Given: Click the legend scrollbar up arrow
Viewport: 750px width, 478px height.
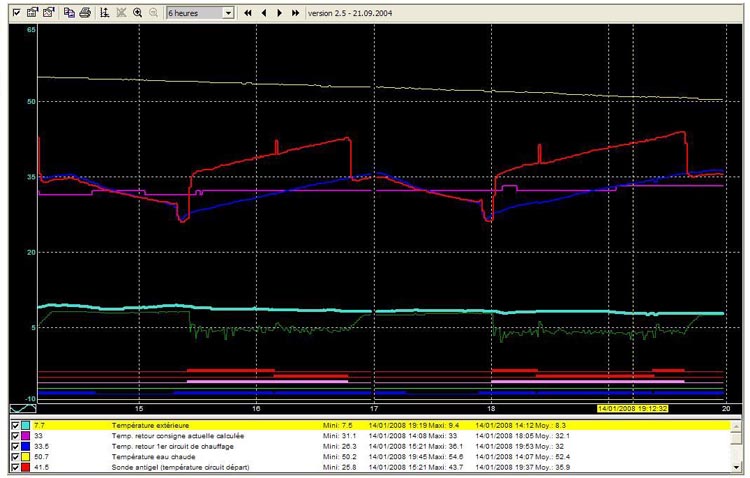Looking at the screenshot, I should point(736,425).
